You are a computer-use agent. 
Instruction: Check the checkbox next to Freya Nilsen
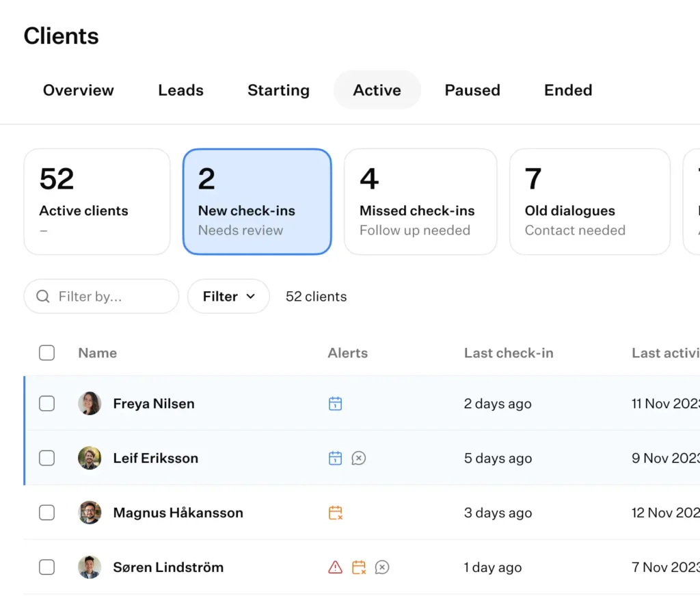[46, 403]
